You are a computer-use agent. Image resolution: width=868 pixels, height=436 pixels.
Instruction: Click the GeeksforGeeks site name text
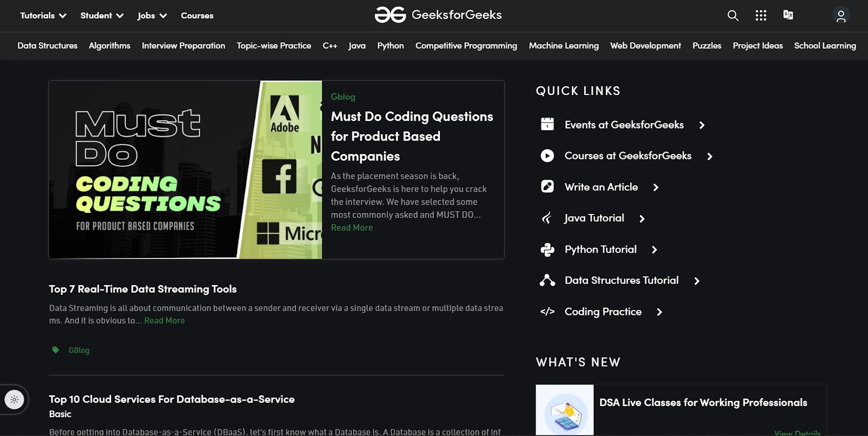(x=457, y=15)
